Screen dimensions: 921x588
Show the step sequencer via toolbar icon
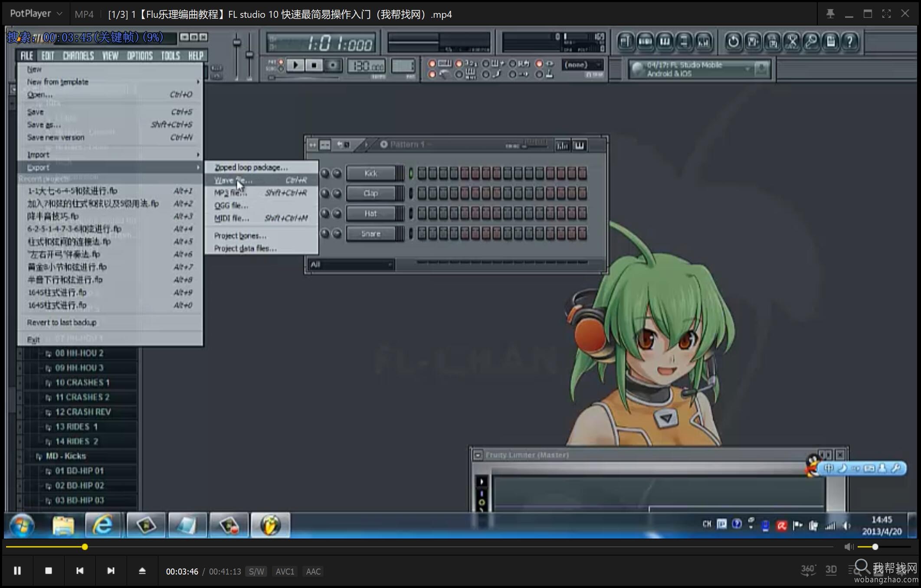645,42
